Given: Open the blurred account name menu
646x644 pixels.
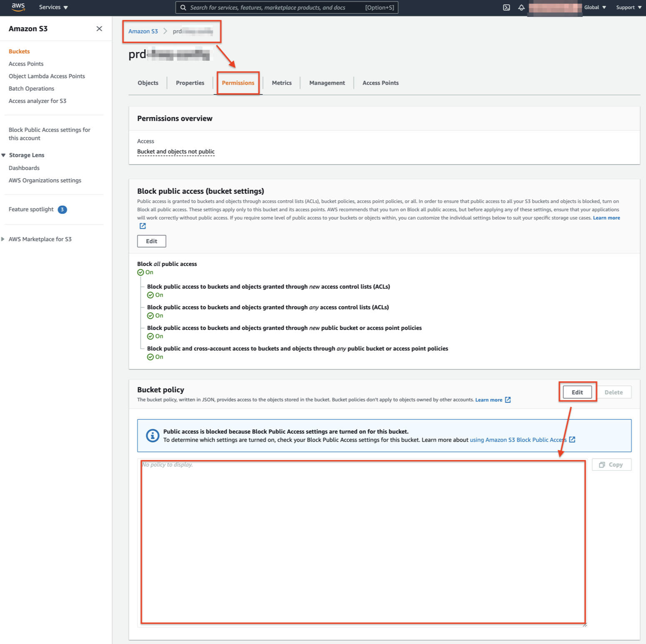Looking at the screenshot, I should (555, 7).
